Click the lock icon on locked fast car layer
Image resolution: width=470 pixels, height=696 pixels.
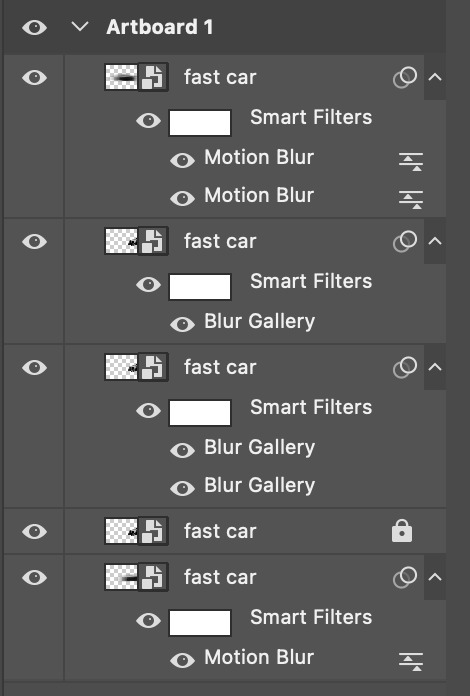tap(402, 531)
